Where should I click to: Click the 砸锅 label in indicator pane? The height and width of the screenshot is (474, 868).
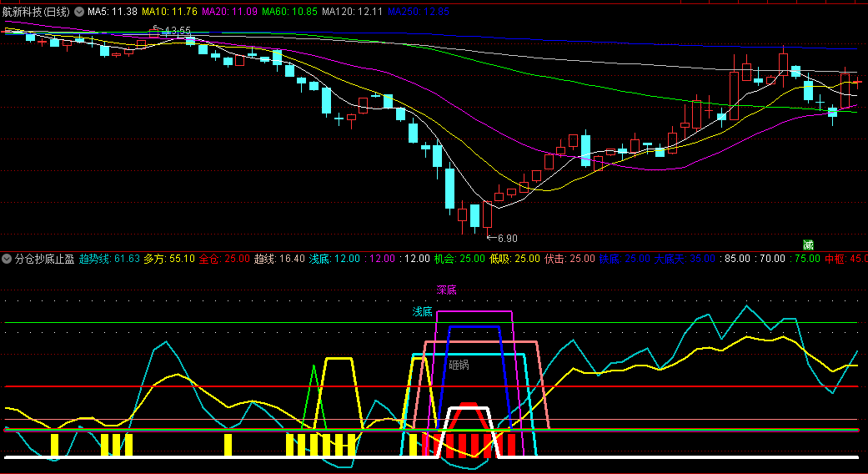point(459,365)
